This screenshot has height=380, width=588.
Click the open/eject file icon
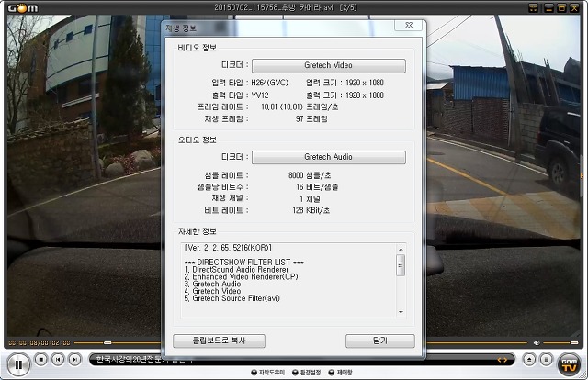coord(529,360)
